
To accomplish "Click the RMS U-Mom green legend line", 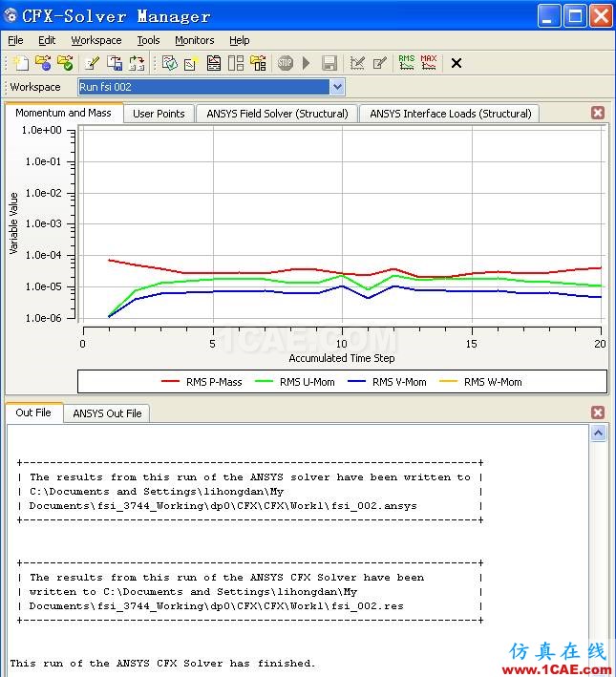I will [x=264, y=381].
